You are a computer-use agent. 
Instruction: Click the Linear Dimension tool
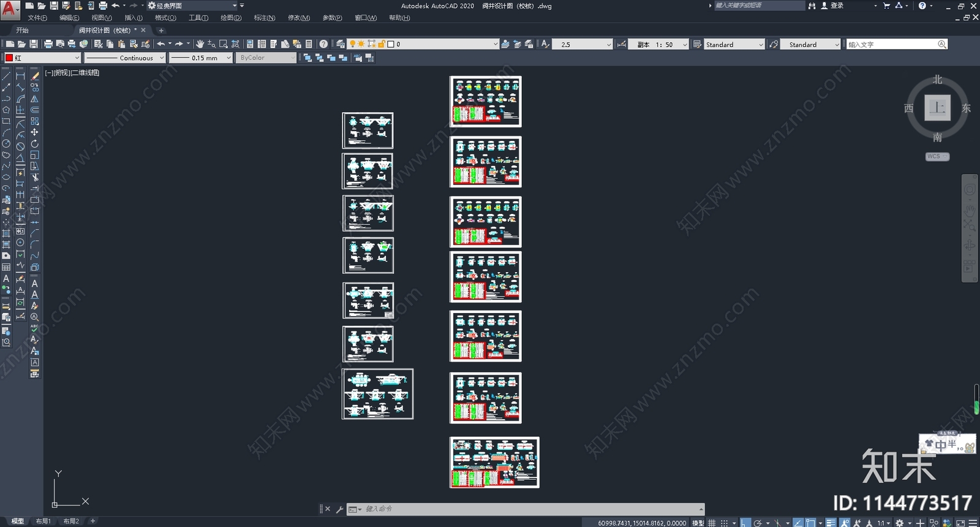(20, 76)
